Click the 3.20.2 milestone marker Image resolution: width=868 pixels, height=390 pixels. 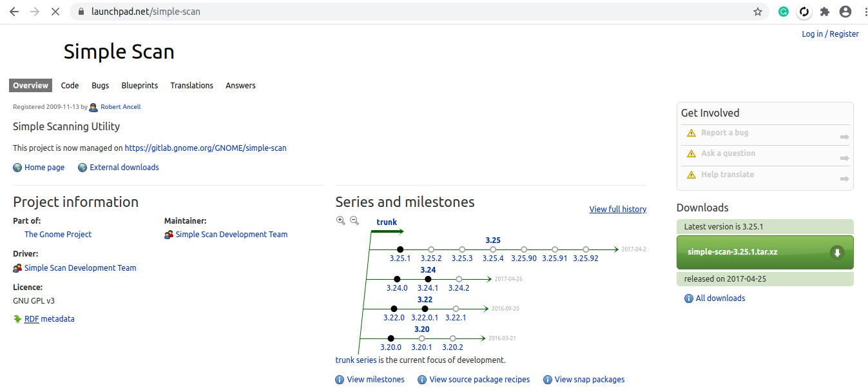coord(452,338)
